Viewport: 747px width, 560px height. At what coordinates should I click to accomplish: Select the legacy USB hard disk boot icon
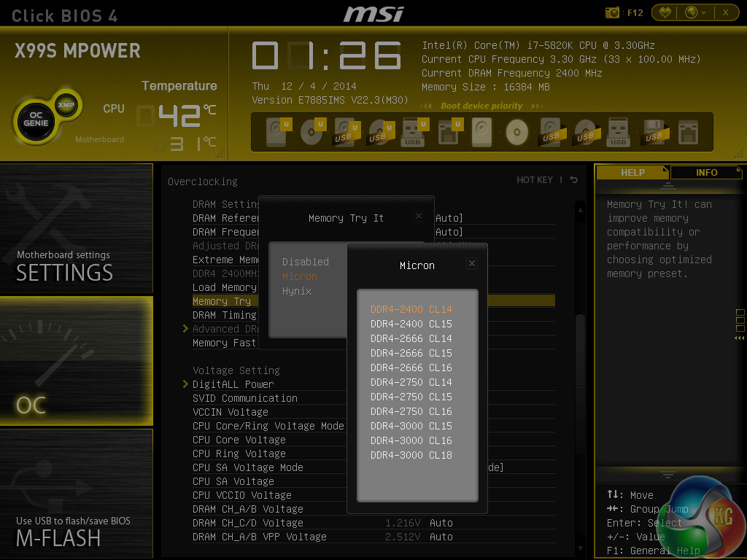click(x=553, y=131)
